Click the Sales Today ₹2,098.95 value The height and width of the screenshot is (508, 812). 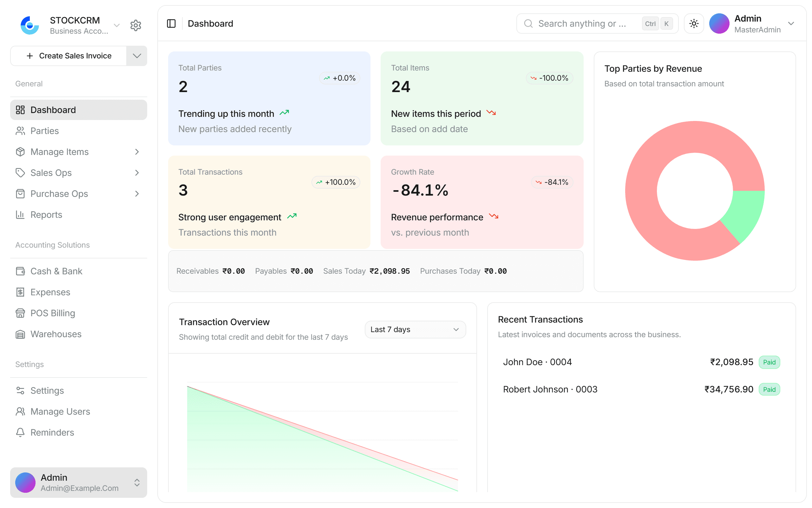coord(390,271)
